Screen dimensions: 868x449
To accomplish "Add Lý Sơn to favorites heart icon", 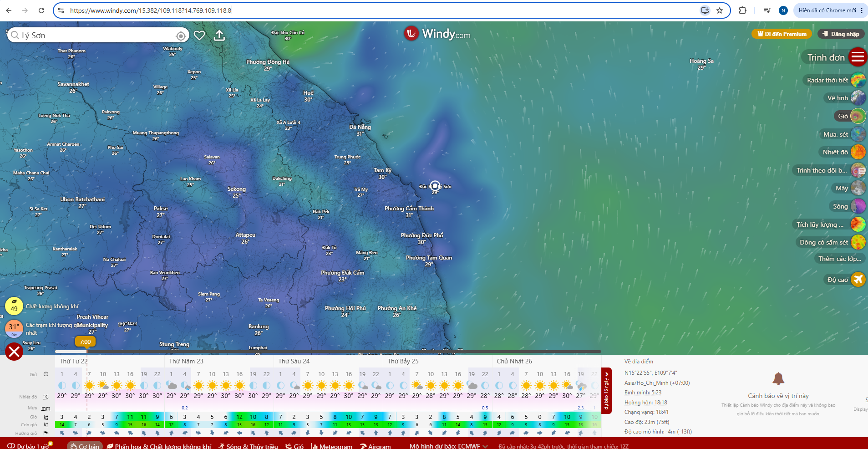I will [x=199, y=36].
